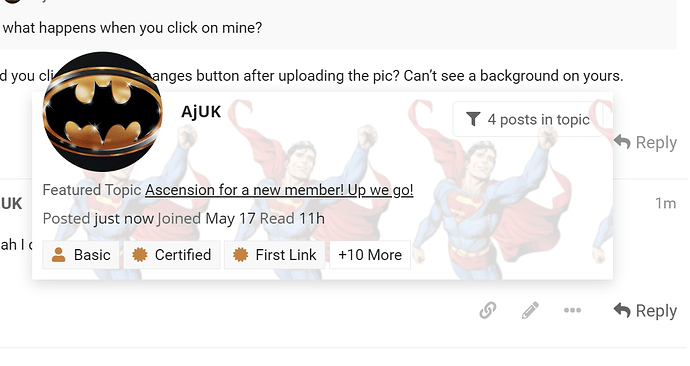
Task: Open the Certified badge
Action: coord(172,255)
